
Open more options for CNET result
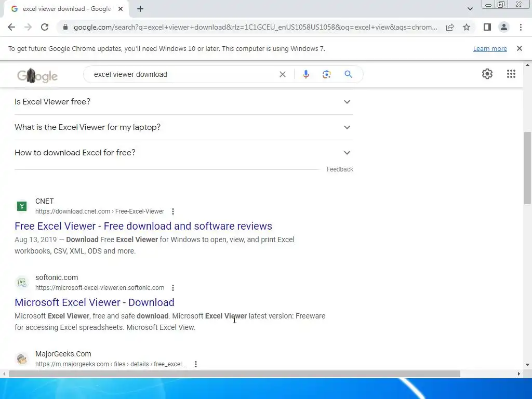coord(173,211)
